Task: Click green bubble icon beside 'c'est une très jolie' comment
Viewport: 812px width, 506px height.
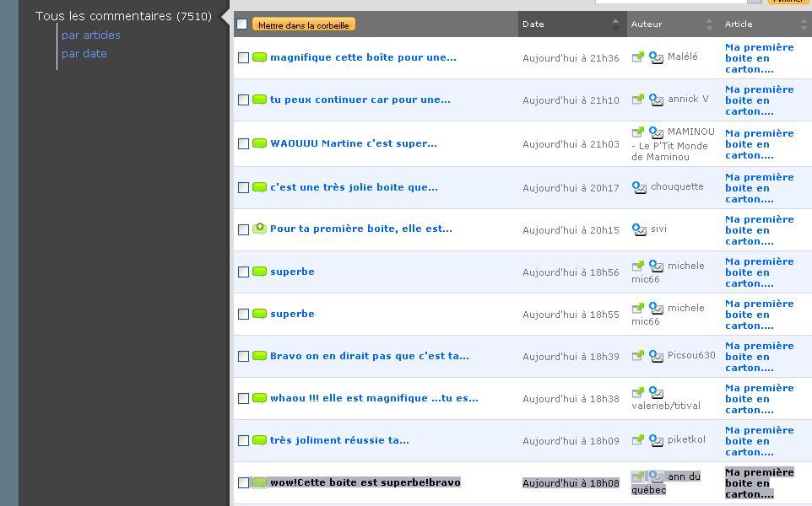Action: pyautogui.click(x=259, y=187)
